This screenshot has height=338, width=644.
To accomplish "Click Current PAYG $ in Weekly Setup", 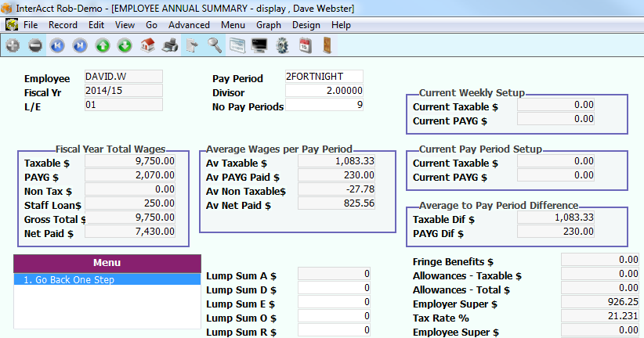I will tap(555, 119).
